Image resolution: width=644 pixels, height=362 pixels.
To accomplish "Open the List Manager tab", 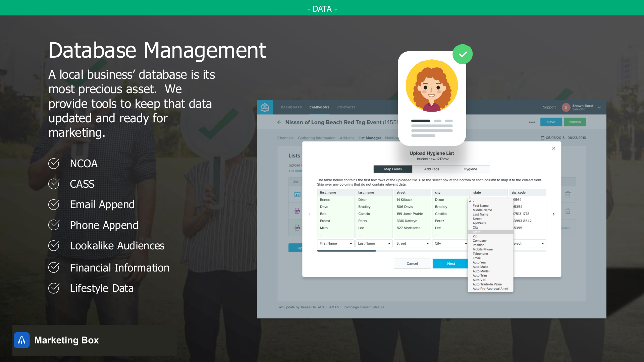I will (370, 138).
